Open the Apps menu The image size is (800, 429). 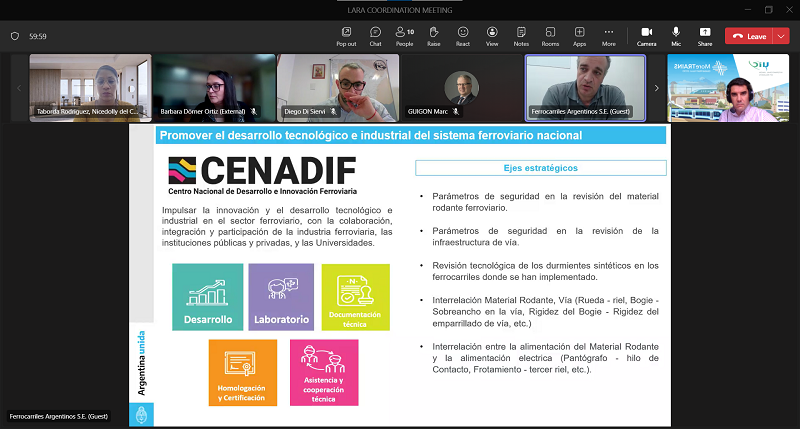[x=580, y=36]
